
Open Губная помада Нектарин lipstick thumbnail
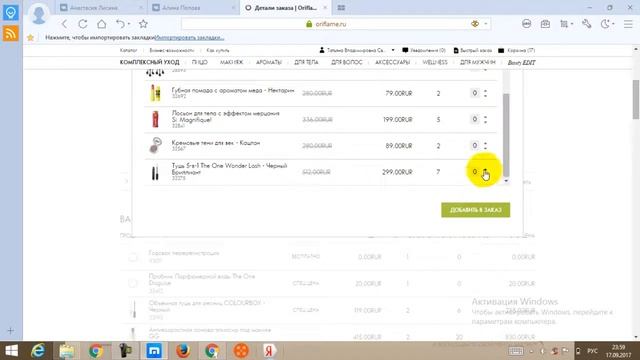coord(155,93)
